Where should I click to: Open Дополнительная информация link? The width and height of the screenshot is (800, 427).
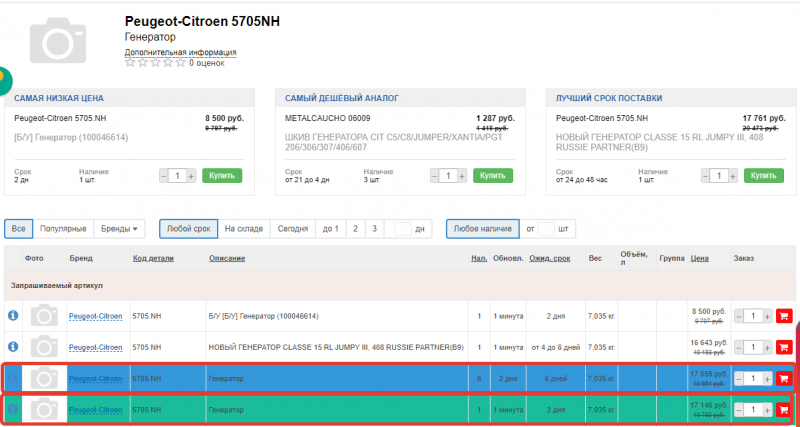point(181,52)
